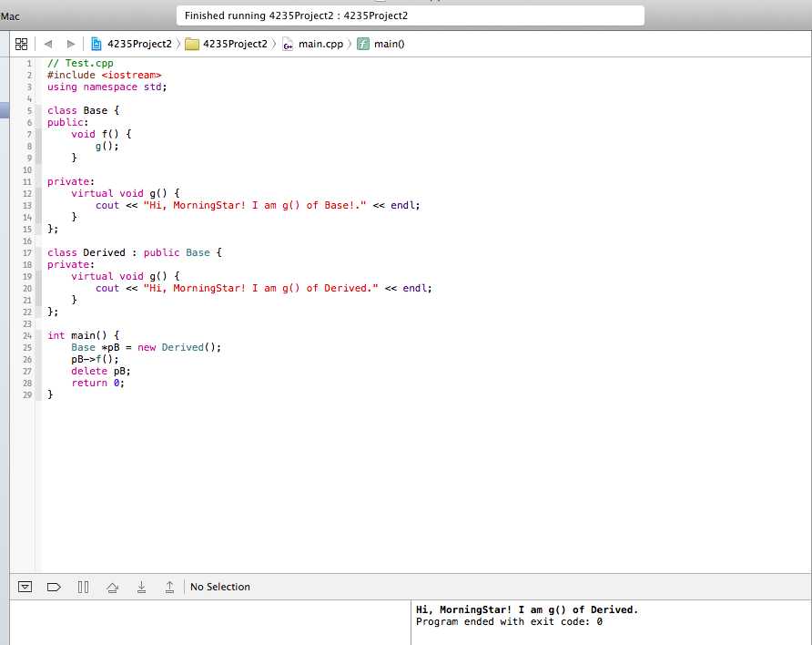The width and height of the screenshot is (812, 645).
Task: Click 'Program ended with exit code: 0'
Action: (x=509, y=621)
